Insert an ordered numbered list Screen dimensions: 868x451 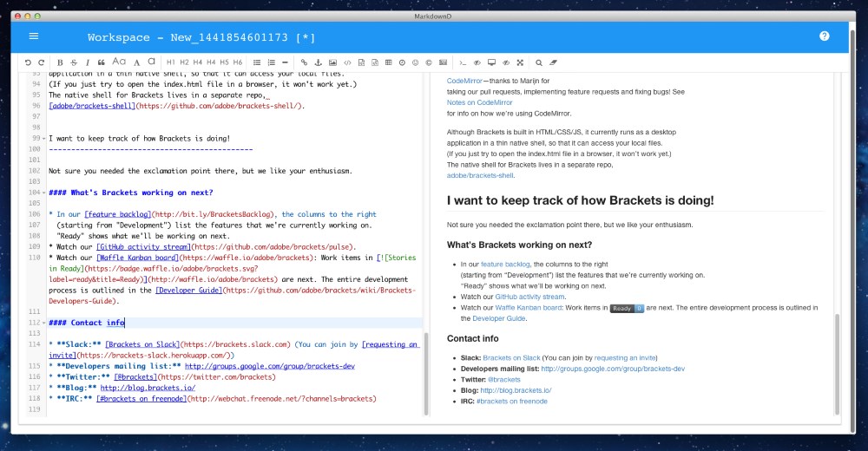coord(271,62)
